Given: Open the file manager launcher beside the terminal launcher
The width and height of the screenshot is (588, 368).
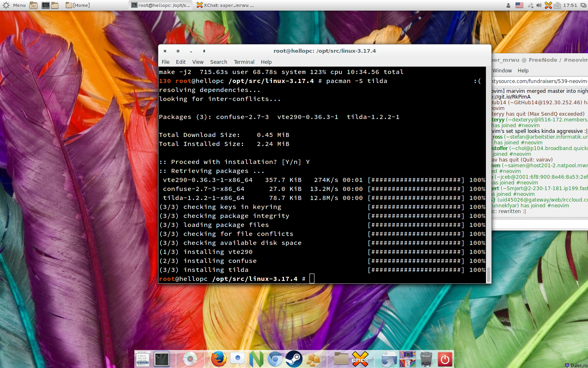Looking at the screenshot, I should (x=55, y=5).
